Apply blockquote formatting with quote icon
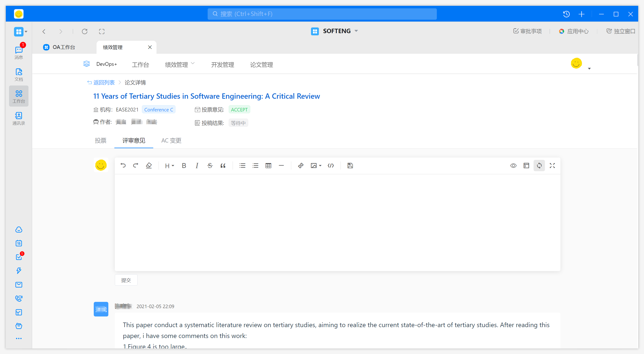The width and height of the screenshot is (644, 354). [223, 165]
